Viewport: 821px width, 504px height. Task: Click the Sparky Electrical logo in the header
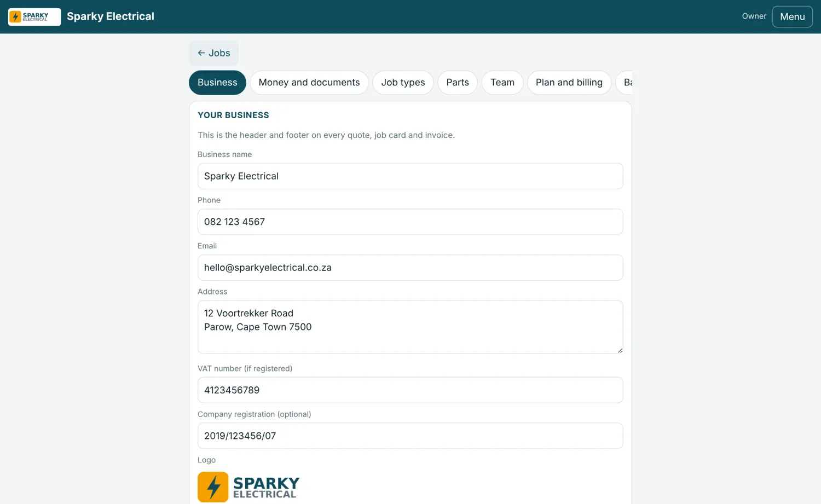pos(34,17)
